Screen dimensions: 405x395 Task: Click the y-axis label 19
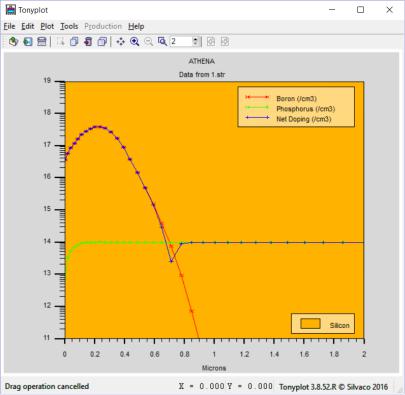[47, 81]
